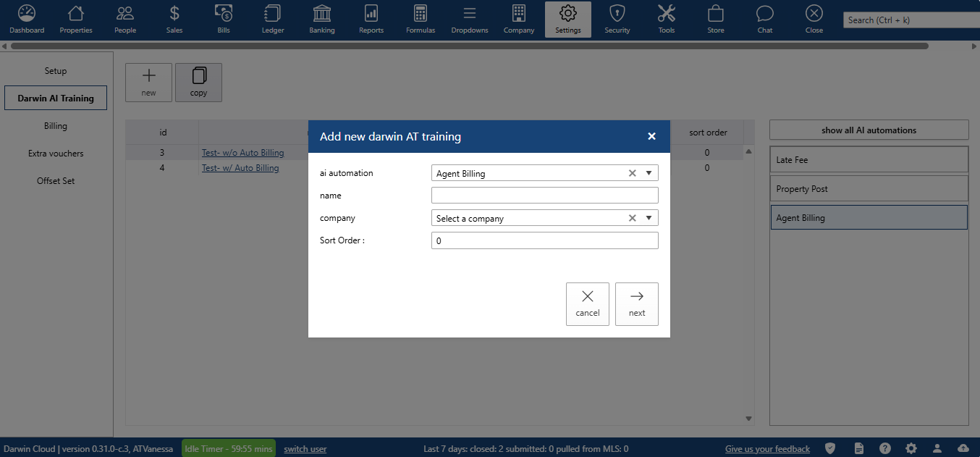Select Billing in the left sidebar
The width and height of the screenshot is (980, 457).
click(x=56, y=126)
